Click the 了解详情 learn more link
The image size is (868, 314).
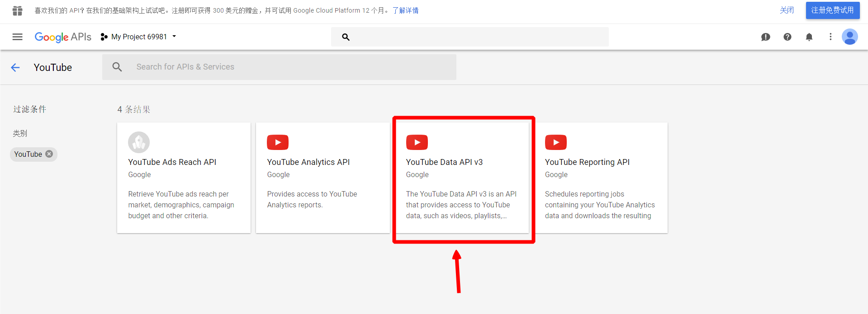point(405,10)
